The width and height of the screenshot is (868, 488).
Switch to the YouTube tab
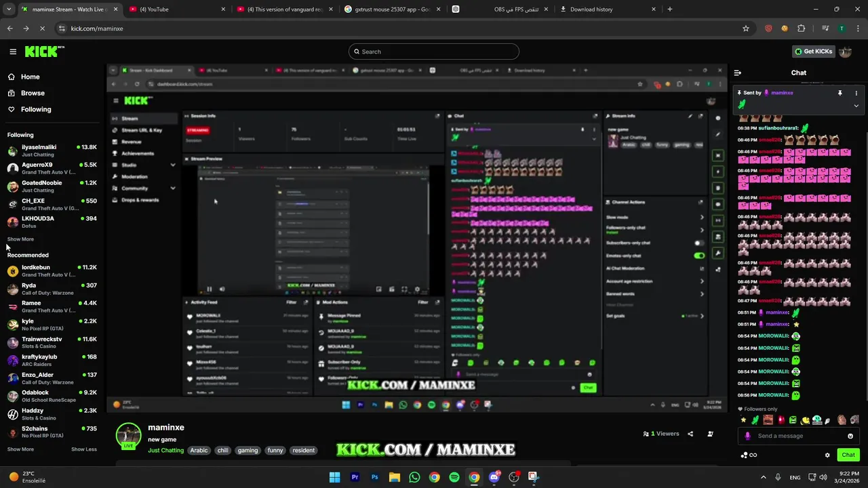coord(176,9)
